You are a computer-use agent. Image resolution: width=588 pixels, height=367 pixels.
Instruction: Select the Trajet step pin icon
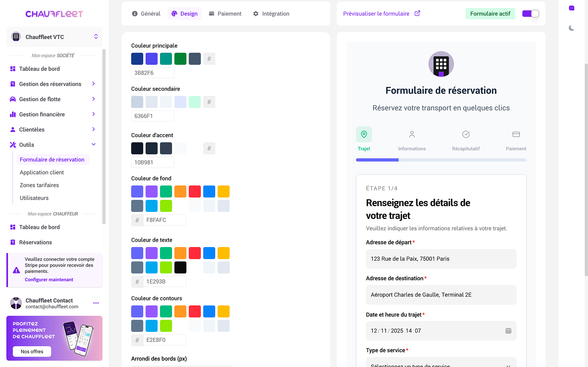click(364, 134)
